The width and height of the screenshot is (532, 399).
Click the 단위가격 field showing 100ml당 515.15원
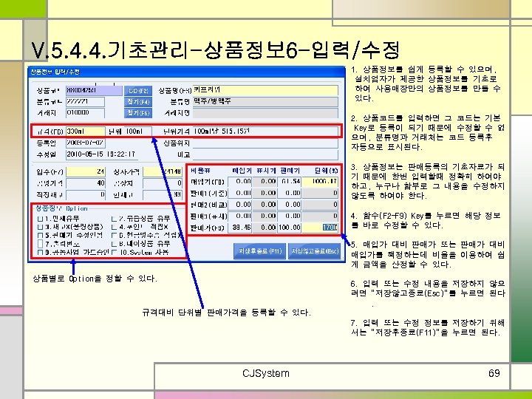pos(266,132)
